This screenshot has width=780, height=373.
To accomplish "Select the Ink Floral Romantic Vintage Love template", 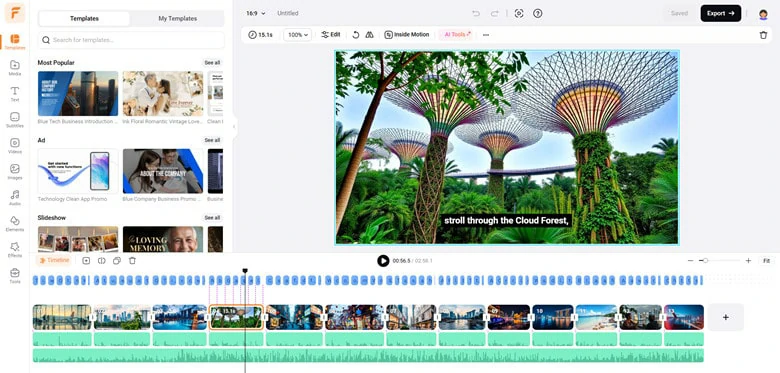I will pyautogui.click(x=163, y=93).
